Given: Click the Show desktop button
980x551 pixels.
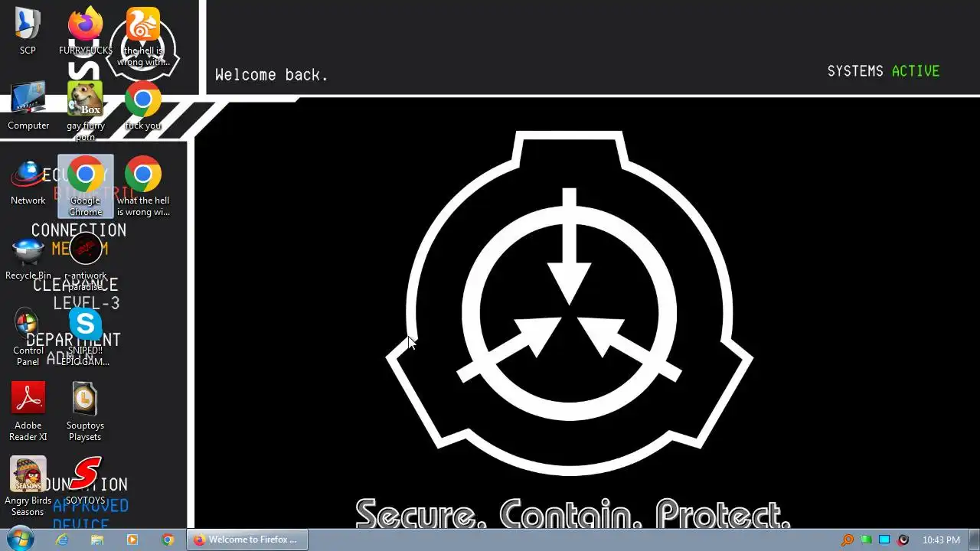Looking at the screenshot, I should 974,540.
